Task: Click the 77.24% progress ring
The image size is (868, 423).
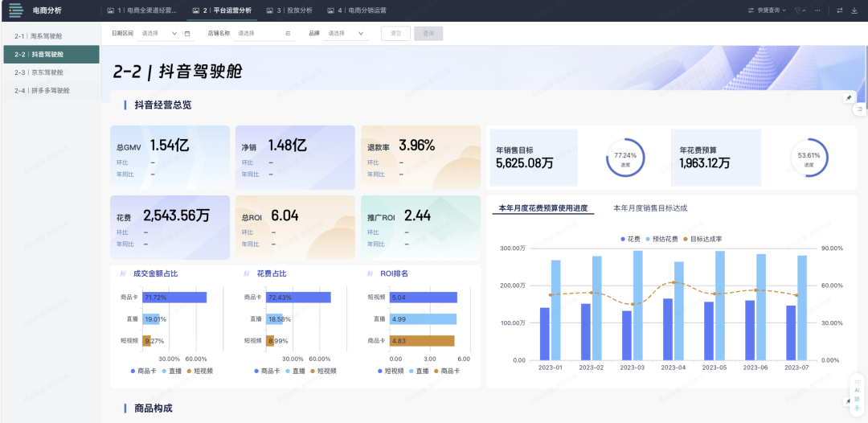Action: pos(625,158)
